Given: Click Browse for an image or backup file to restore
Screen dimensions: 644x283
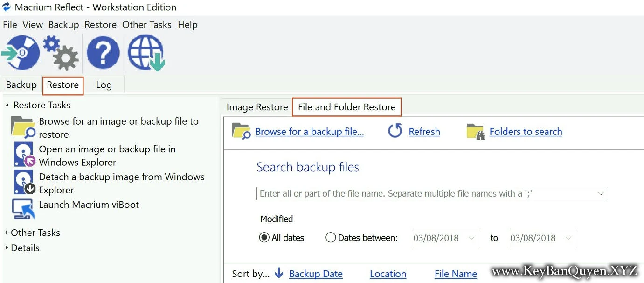Looking at the screenshot, I should click(x=119, y=128).
